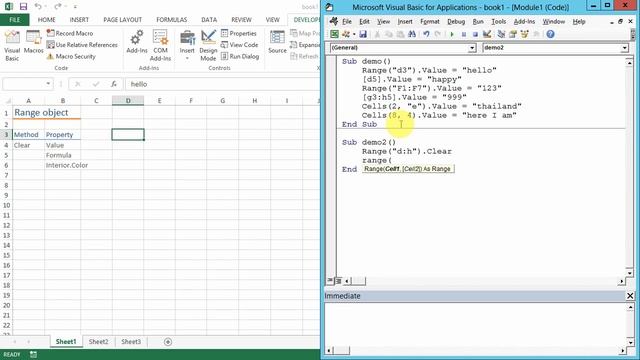Click Undo arrow in VBA toolbar
The height and width of the screenshot is (360, 640).
(x=426, y=34)
